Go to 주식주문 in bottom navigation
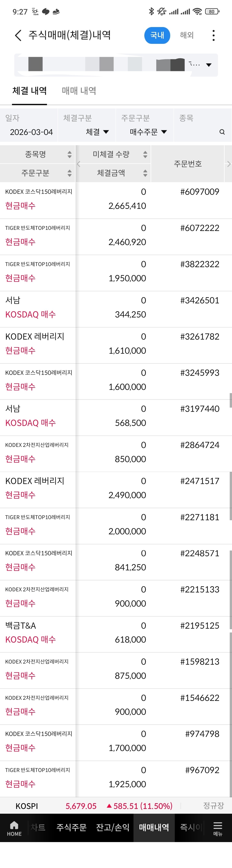 click(71, 828)
